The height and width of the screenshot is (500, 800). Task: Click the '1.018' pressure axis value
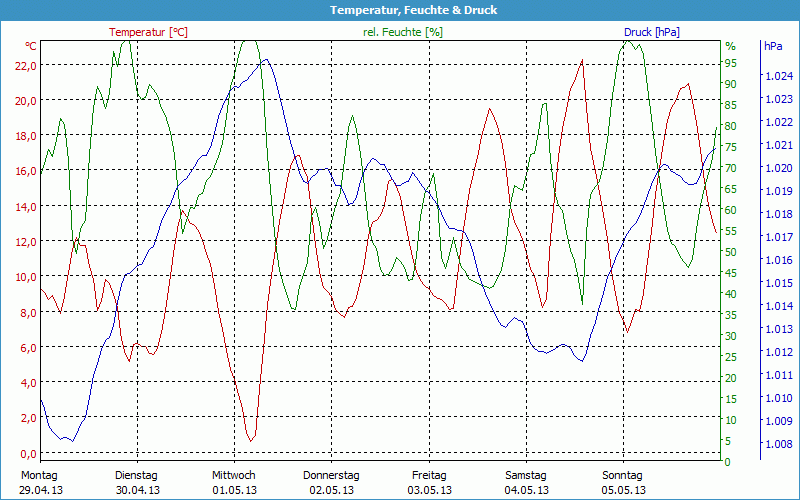[x=779, y=214]
